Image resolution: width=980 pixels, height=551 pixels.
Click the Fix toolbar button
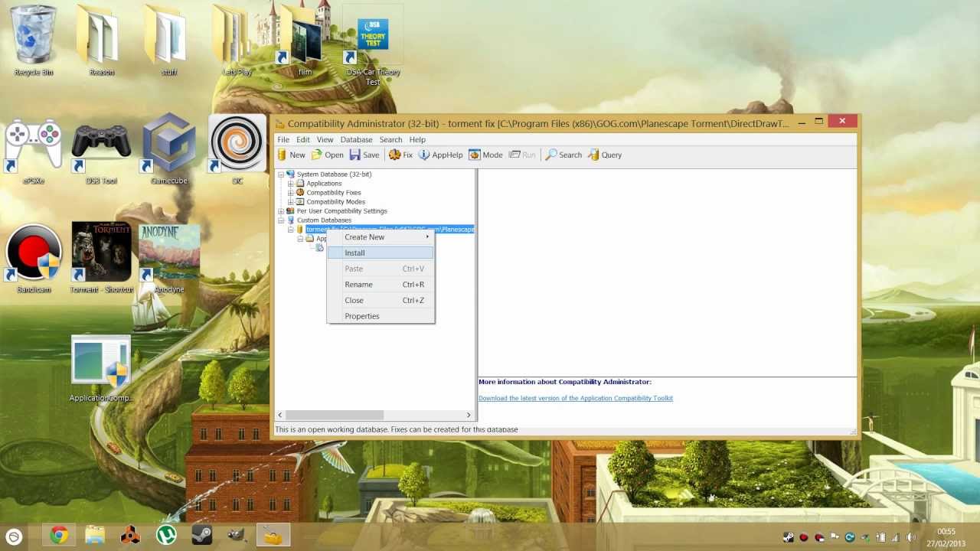pos(400,155)
